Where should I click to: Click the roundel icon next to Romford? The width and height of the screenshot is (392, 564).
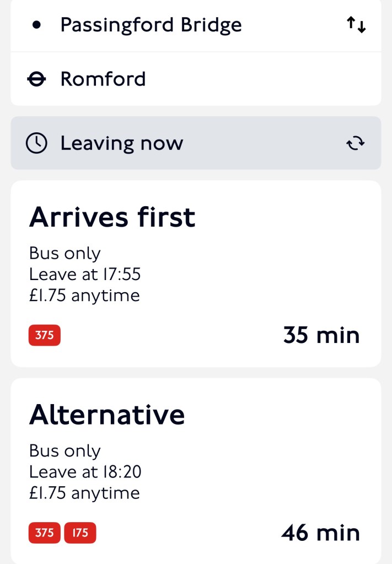pyautogui.click(x=36, y=79)
